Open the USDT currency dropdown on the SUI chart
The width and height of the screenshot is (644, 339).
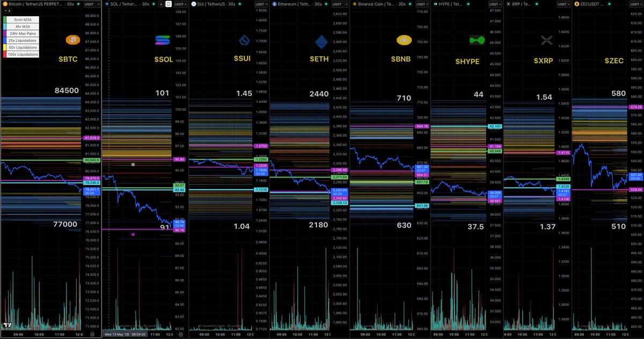pyautogui.click(x=261, y=4)
